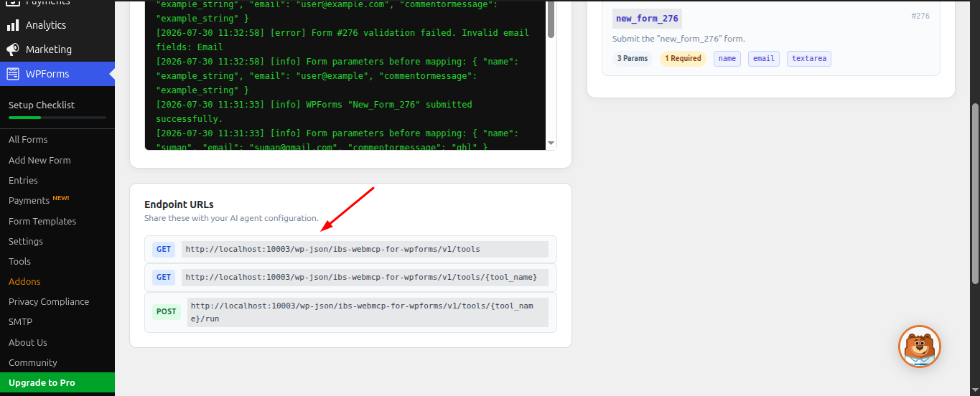This screenshot has width=980, height=396.
Task: Open the Analytics menu icon
Action: coord(13,25)
